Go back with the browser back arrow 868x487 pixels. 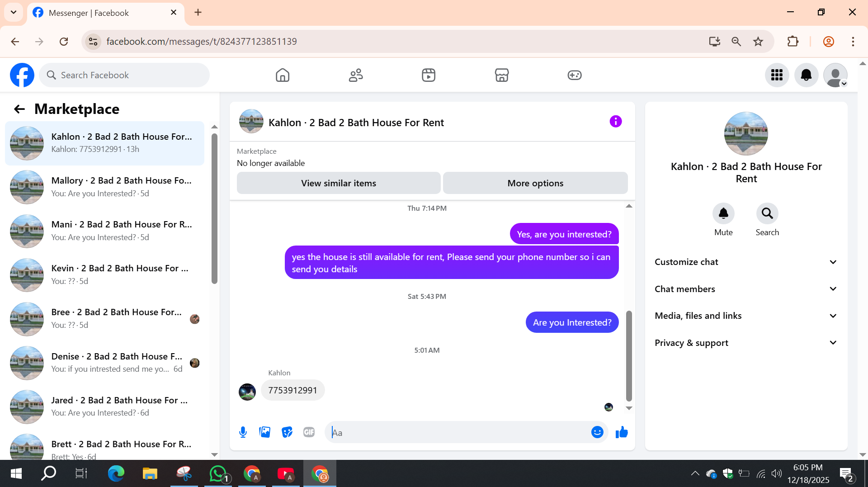(x=15, y=42)
